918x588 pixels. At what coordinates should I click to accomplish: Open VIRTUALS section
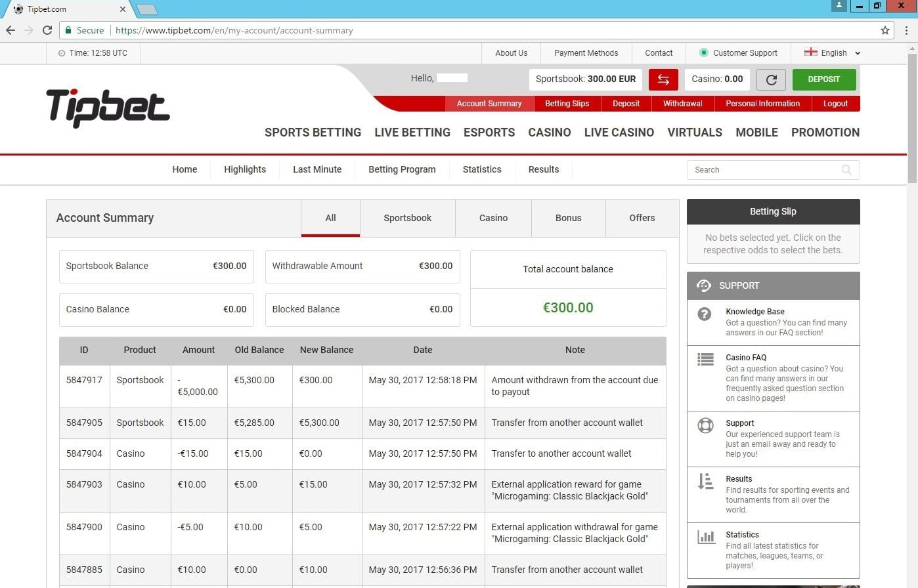pos(695,133)
